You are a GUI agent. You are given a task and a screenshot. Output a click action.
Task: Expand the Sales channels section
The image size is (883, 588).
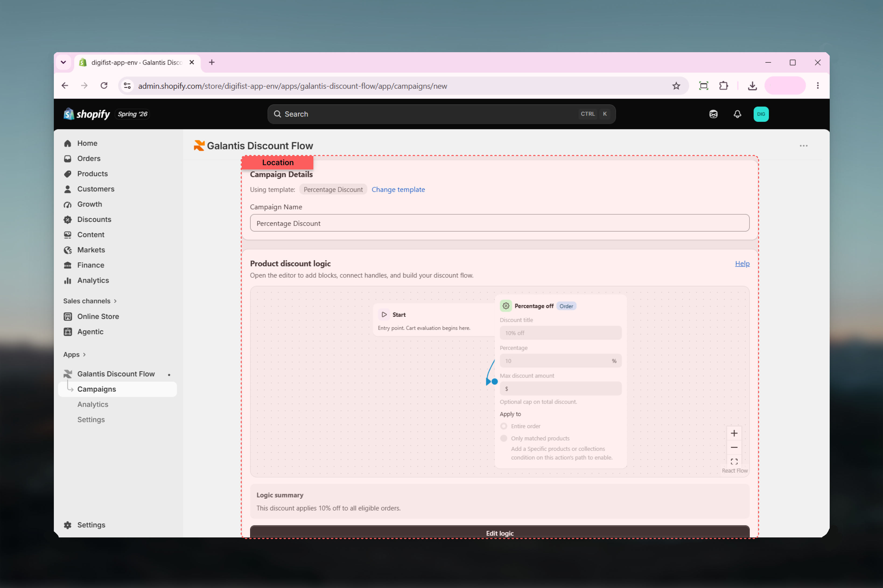[90, 301]
